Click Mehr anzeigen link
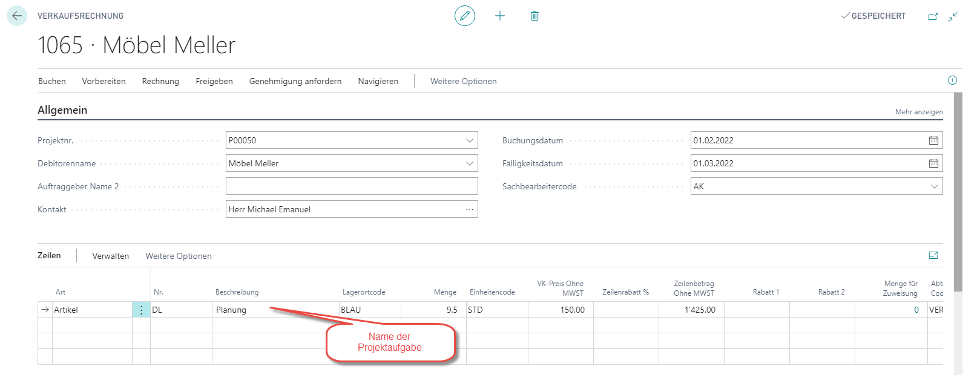 coord(919,112)
